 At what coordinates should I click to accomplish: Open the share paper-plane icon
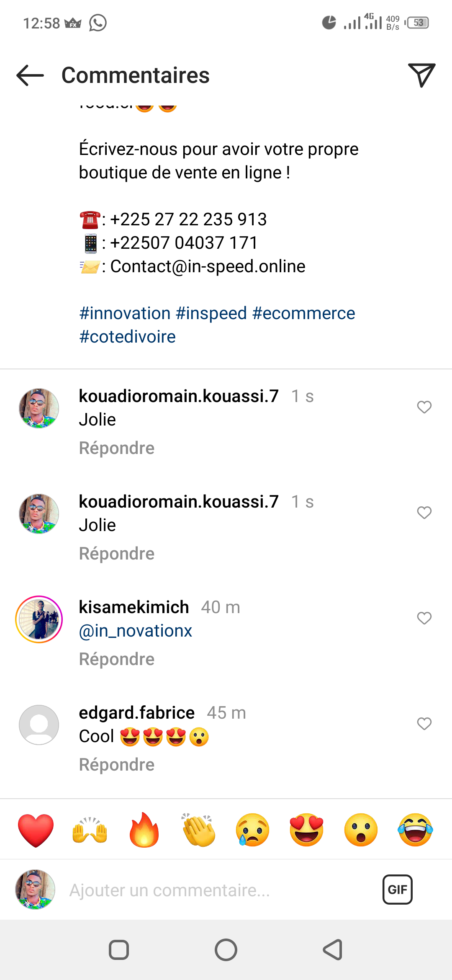pos(421,75)
